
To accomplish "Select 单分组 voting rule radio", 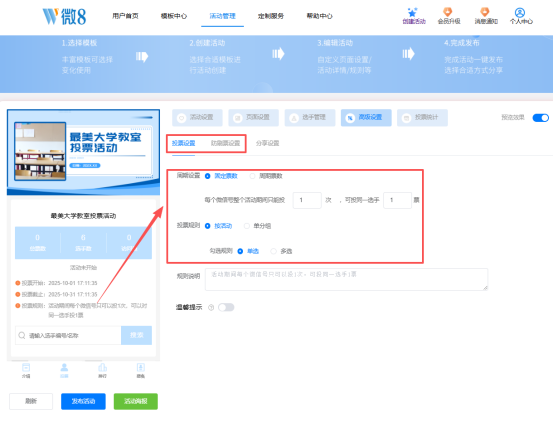I will [247, 226].
